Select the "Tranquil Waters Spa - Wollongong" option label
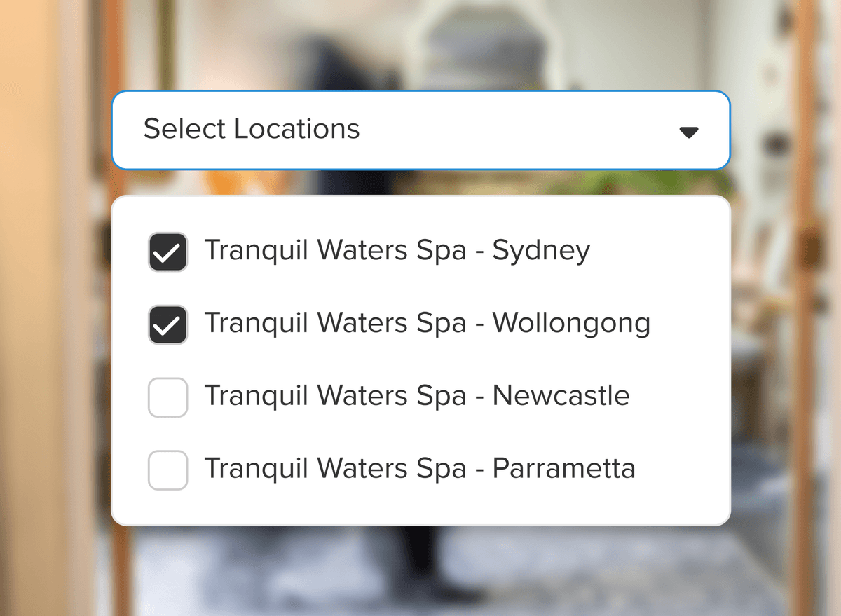Screen dimensions: 841x616 point(427,323)
